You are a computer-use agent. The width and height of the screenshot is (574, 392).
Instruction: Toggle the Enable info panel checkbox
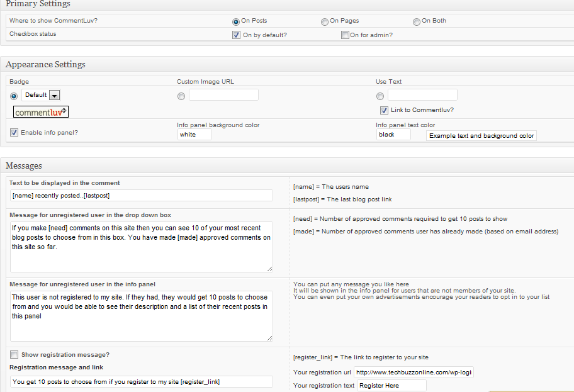click(14, 133)
